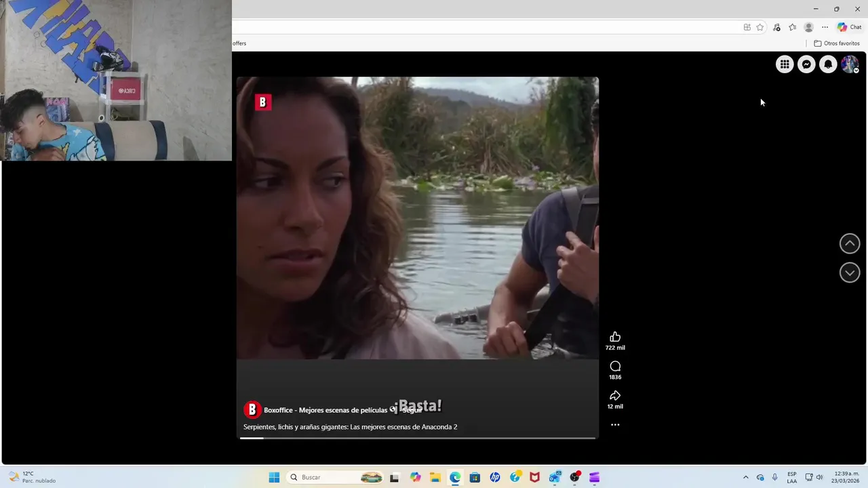This screenshot has height=488, width=868.
Task: Open Otros favoritos bookmarks folder
Action: click(x=837, y=43)
